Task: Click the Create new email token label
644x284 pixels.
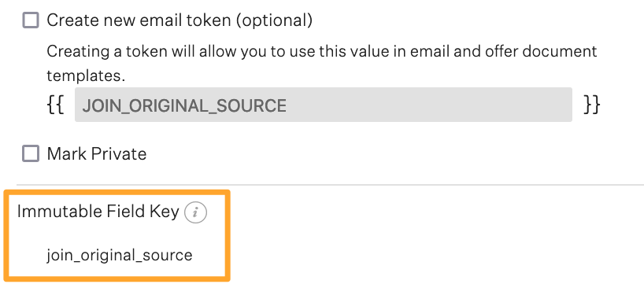Action: [180, 20]
